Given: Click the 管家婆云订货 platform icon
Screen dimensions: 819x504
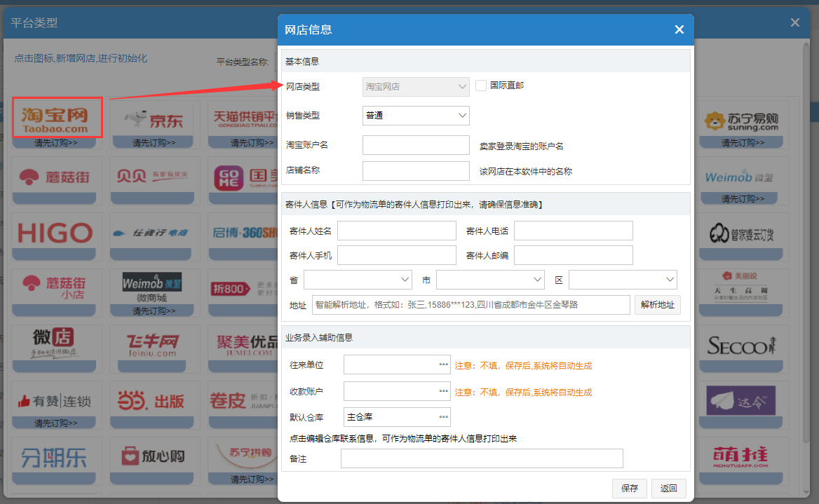Looking at the screenshot, I should pos(740,233).
